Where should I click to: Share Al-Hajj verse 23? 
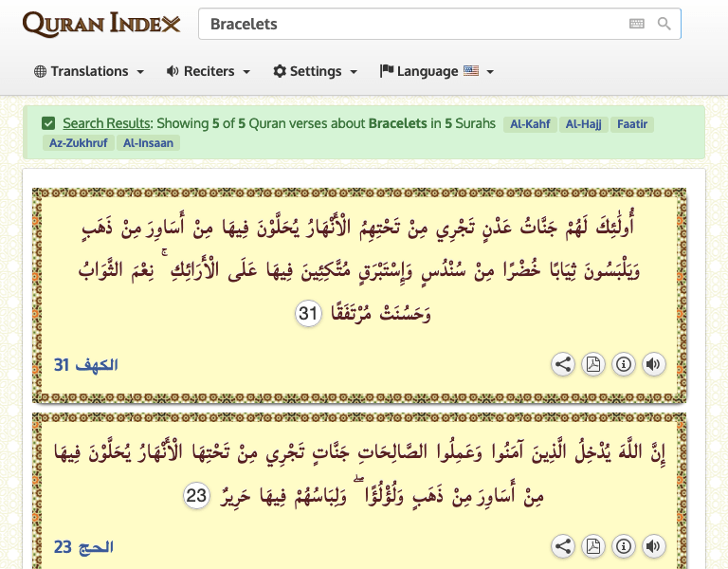tap(563, 546)
